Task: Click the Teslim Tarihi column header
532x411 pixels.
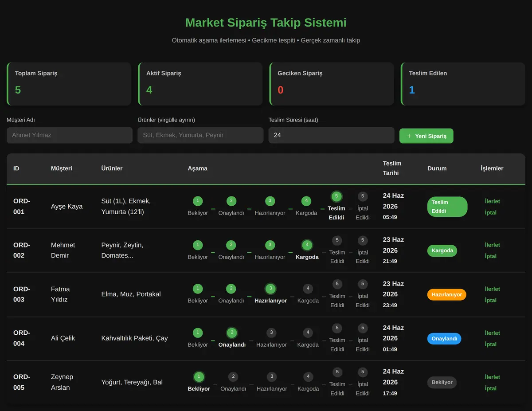Action: click(x=392, y=168)
